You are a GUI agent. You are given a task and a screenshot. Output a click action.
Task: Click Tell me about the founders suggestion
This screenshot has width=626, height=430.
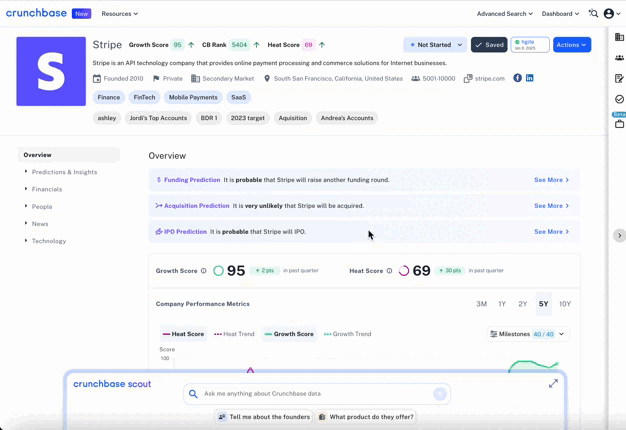coord(263,417)
